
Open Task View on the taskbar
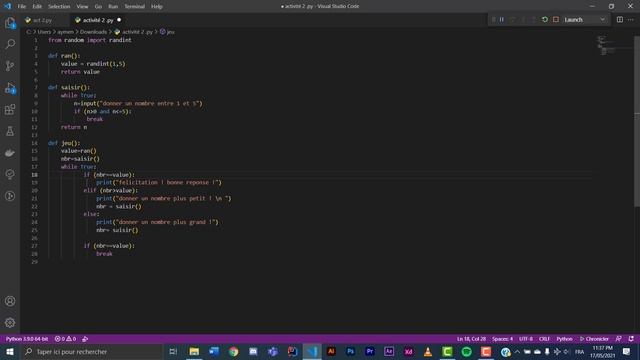tap(173, 352)
